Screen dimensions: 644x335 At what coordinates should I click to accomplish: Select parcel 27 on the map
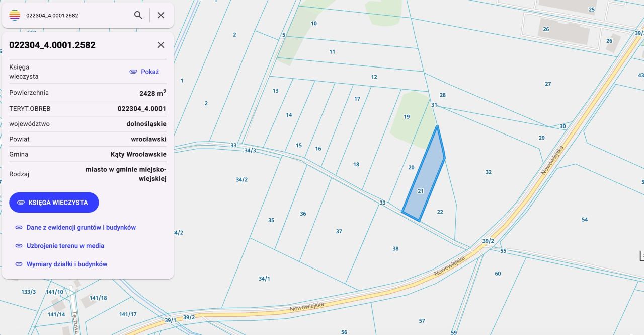[548, 84]
